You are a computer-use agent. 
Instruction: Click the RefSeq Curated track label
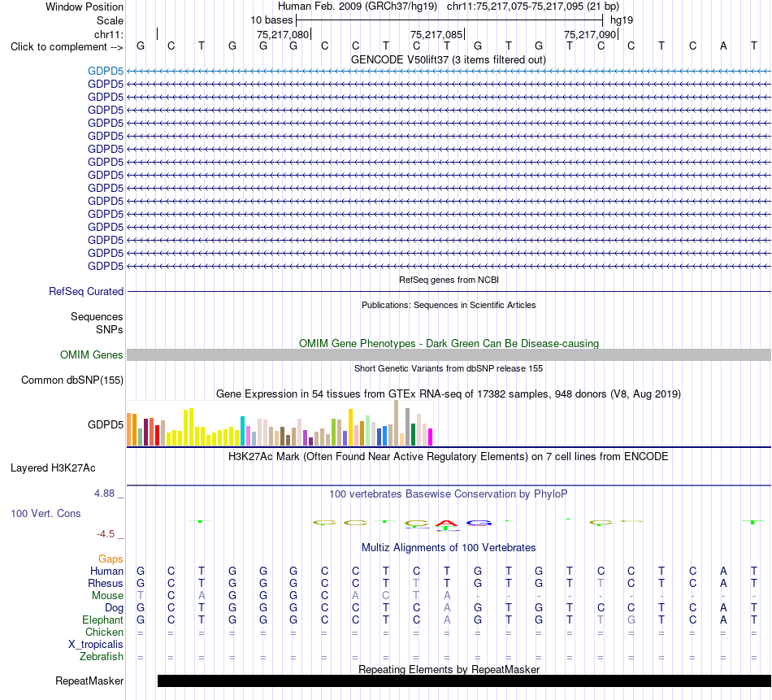(86, 291)
